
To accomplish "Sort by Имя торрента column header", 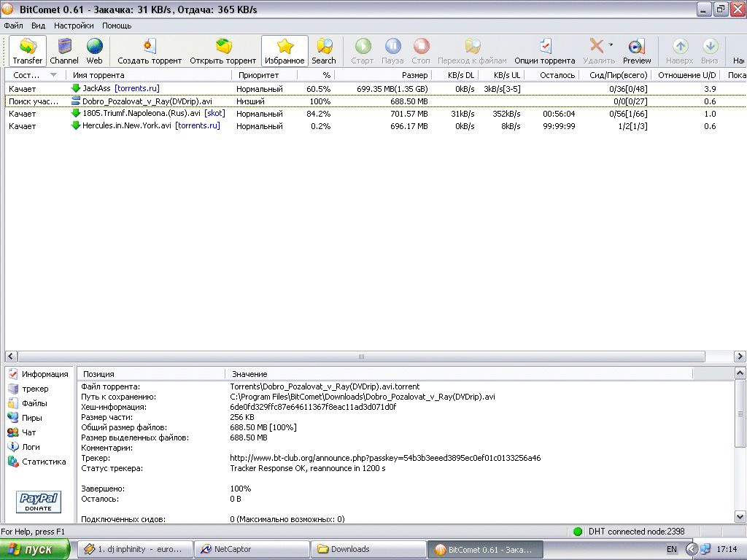I will coord(149,75).
